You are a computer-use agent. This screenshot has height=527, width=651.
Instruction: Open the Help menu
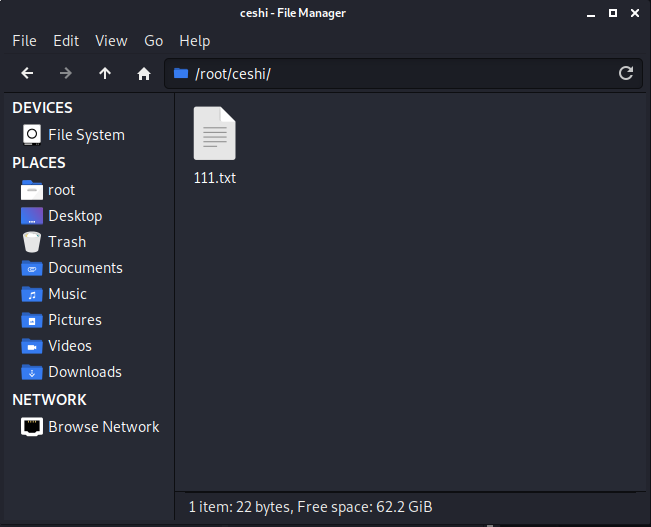click(194, 41)
